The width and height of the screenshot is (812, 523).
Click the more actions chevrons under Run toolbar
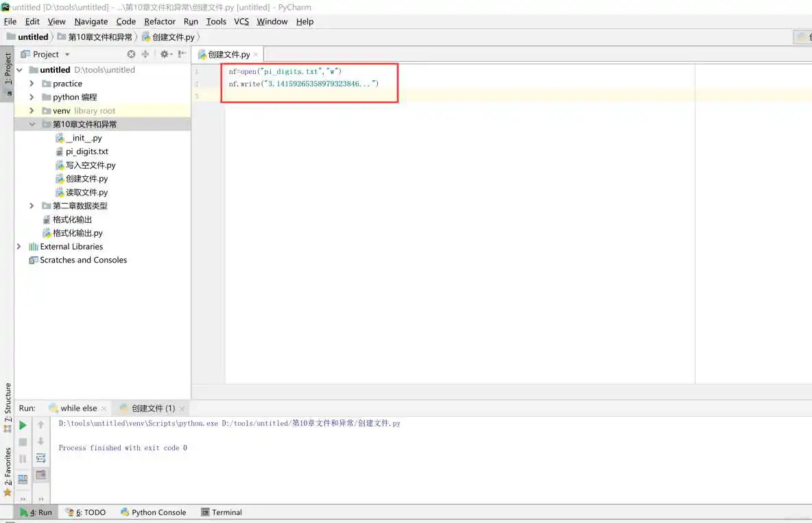[23, 498]
